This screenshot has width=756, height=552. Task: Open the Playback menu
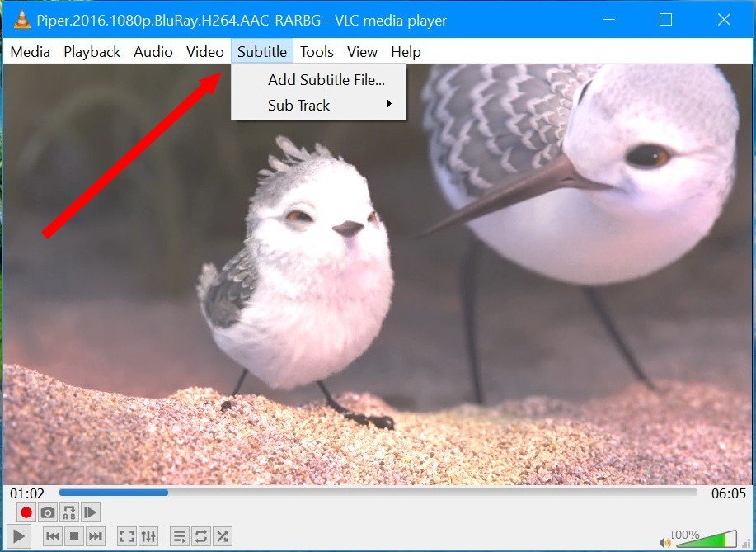[92, 52]
